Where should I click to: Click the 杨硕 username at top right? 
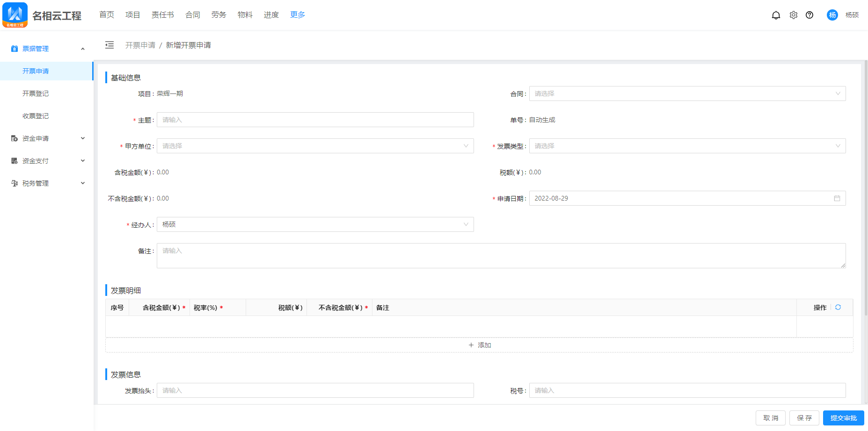pos(852,15)
